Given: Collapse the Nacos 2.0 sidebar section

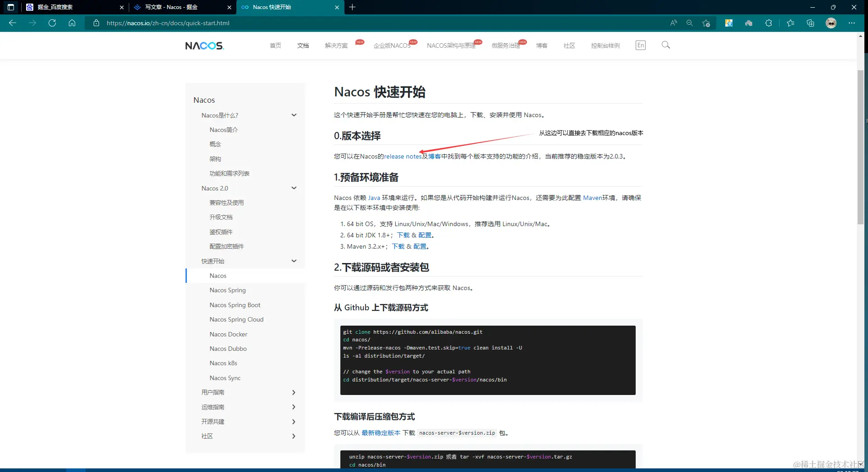Looking at the screenshot, I should (294, 188).
